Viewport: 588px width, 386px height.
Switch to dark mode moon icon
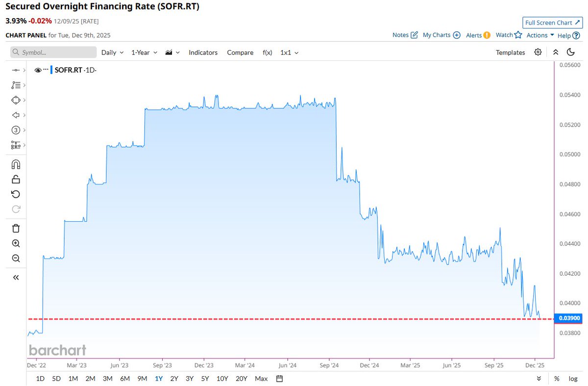[x=570, y=52]
